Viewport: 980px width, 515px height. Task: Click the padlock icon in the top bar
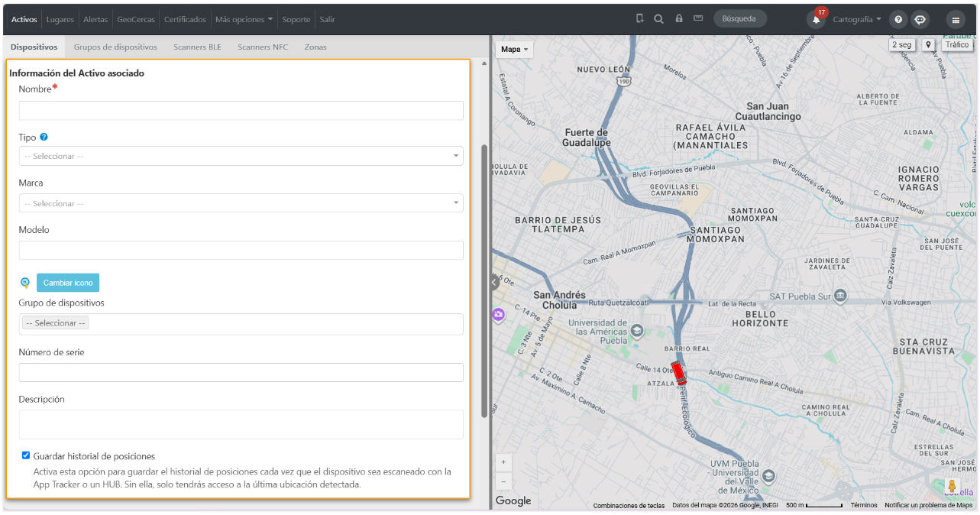coord(678,19)
